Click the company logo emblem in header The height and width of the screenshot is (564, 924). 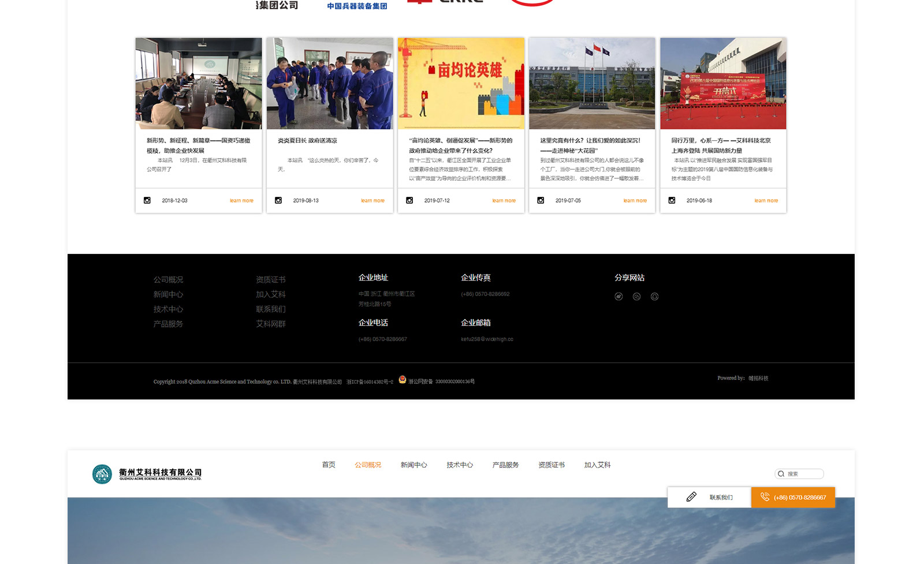(102, 474)
